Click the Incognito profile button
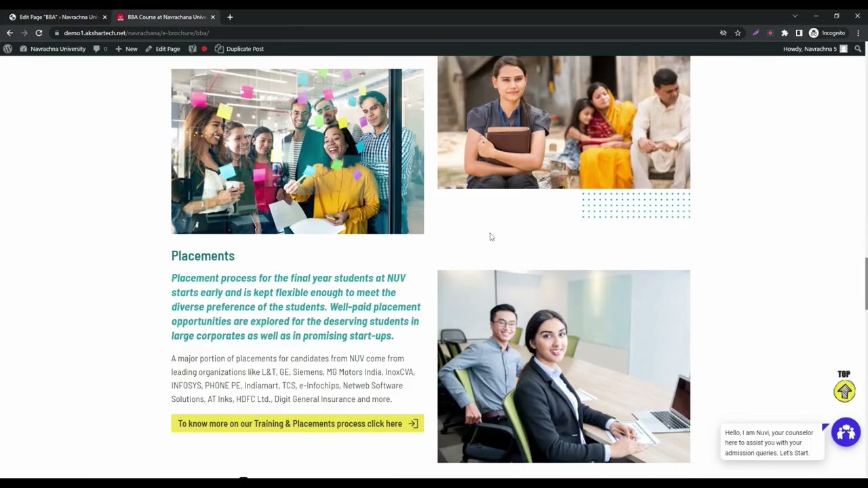The image size is (868, 488). point(827,33)
